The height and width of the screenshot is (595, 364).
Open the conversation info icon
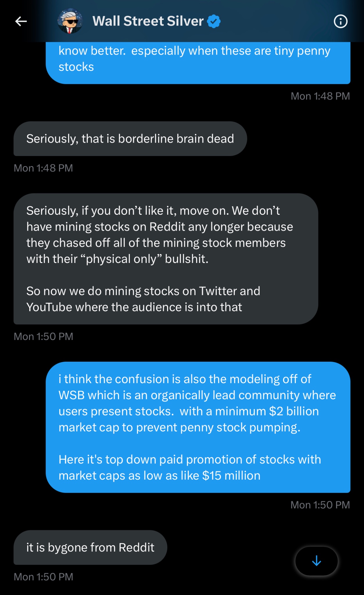click(x=340, y=21)
